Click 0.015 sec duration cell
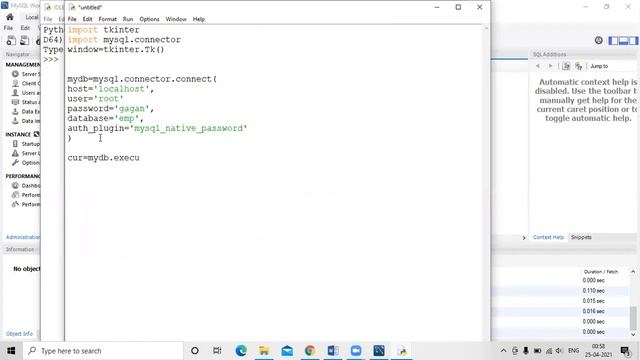Image resolution: width=640 pixels, height=360 pixels. (593, 301)
